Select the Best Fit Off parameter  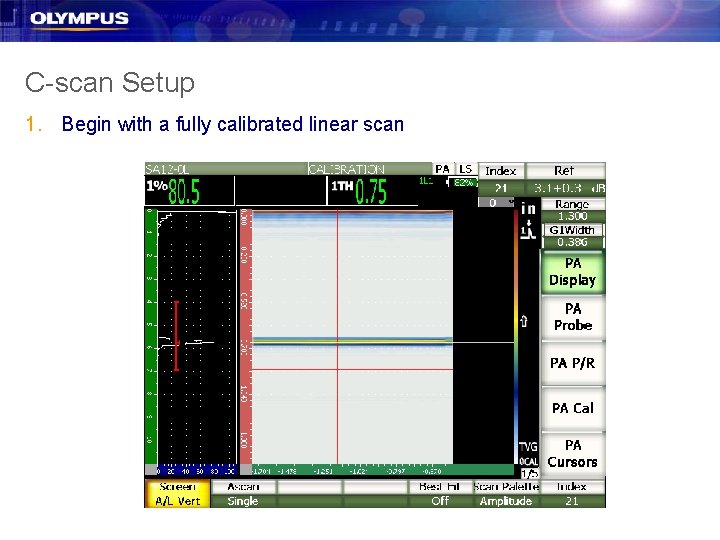pyautogui.click(x=440, y=494)
